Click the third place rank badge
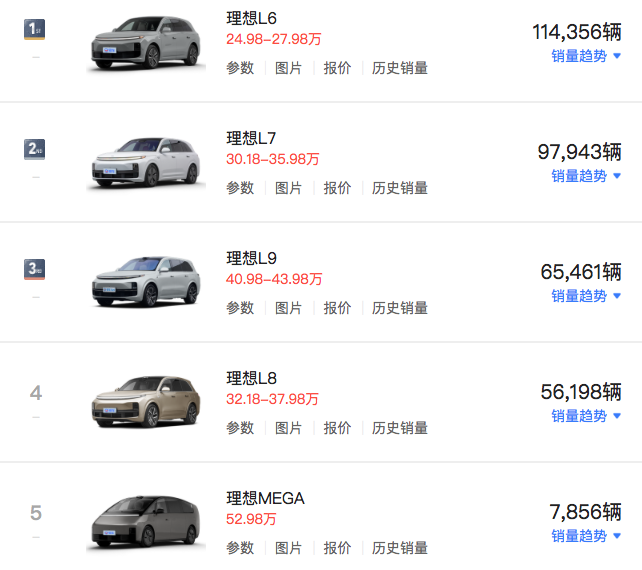 [x=35, y=269]
